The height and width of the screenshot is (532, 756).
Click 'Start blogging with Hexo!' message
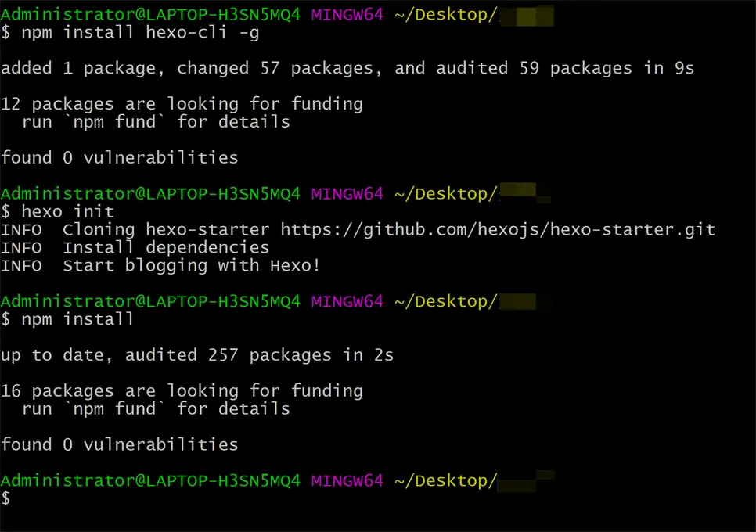pyautogui.click(x=192, y=265)
